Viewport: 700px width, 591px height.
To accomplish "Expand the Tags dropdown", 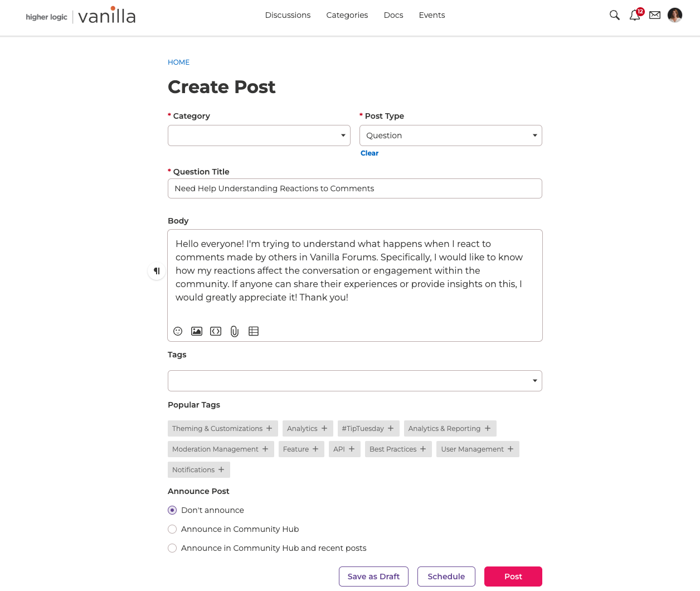I will pyautogui.click(x=355, y=381).
